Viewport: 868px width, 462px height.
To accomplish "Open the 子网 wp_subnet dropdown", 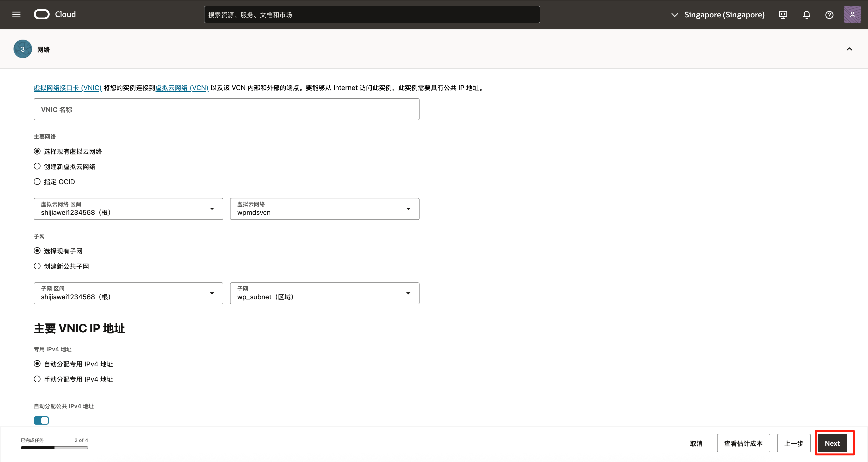I will pyautogui.click(x=324, y=293).
